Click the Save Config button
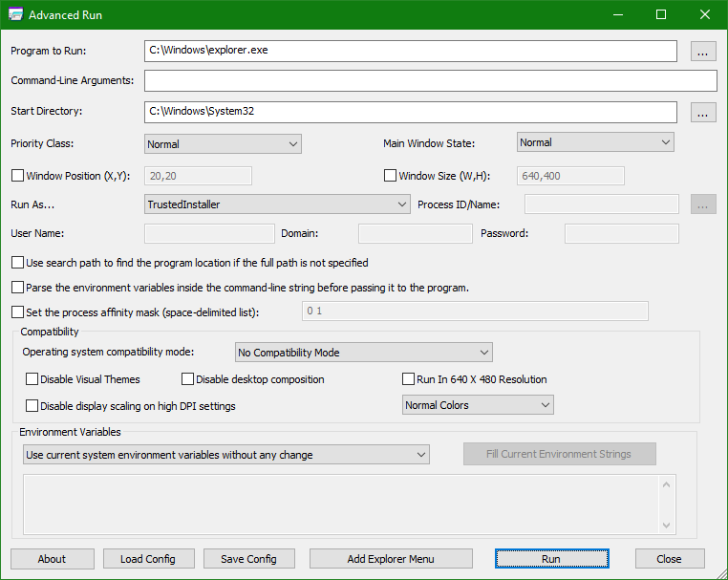Image resolution: width=728 pixels, height=580 pixels. click(x=248, y=559)
